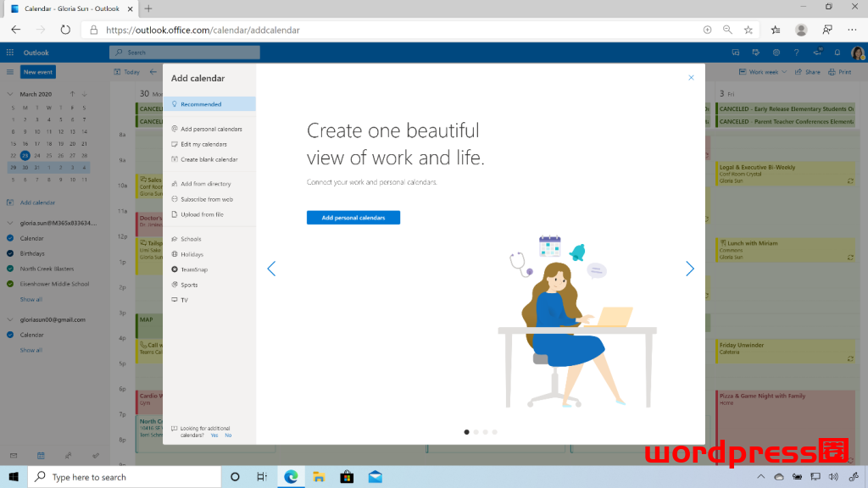Screen dimensions: 868x488
Task: Toggle the gloria.sun Calendar checkbox
Action: coord(10,238)
